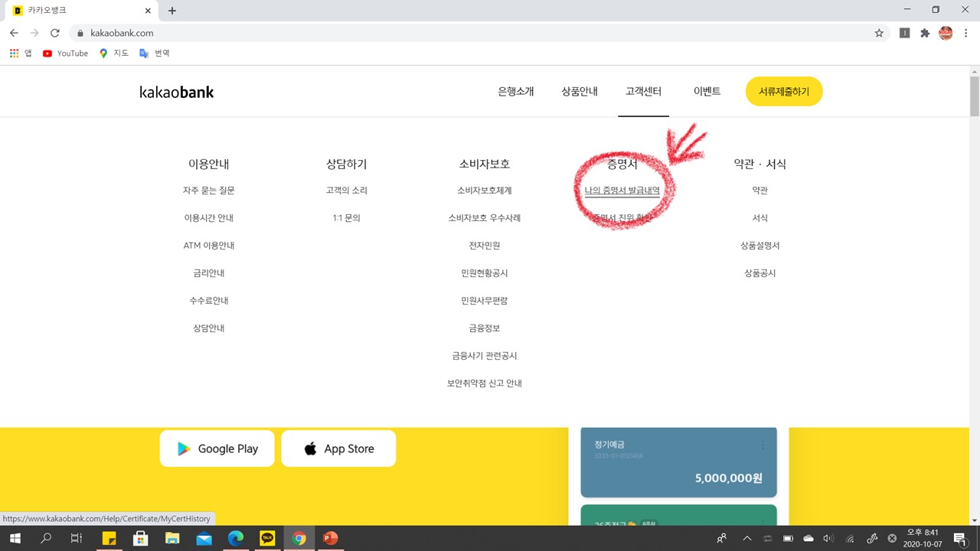Image resolution: width=980 pixels, height=551 pixels.
Task: Open the 은행소개 menu
Action: pyautogui.click(x=516, y=91)
